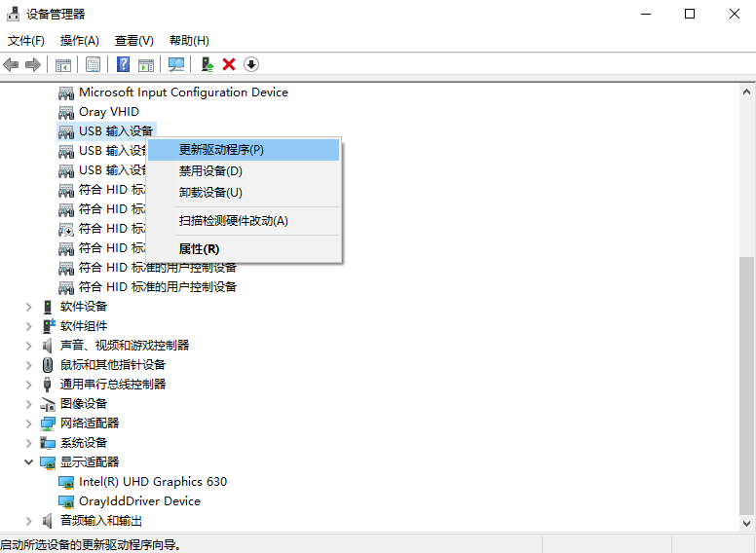Select 禁用设备(D) in context menu
Viewport: 756px width, 553px height.
[210, 171]
